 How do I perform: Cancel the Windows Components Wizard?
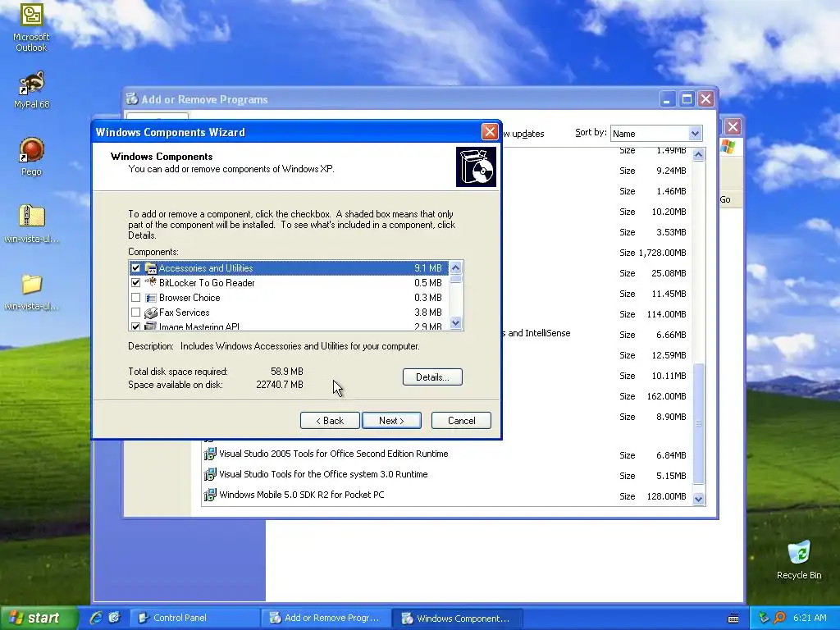(461, 421)
